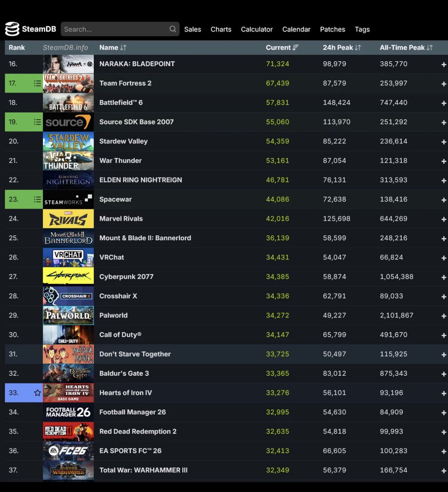448x492 pixels.
Task: Focus the Search input field
Action: [x=120, y=29]
